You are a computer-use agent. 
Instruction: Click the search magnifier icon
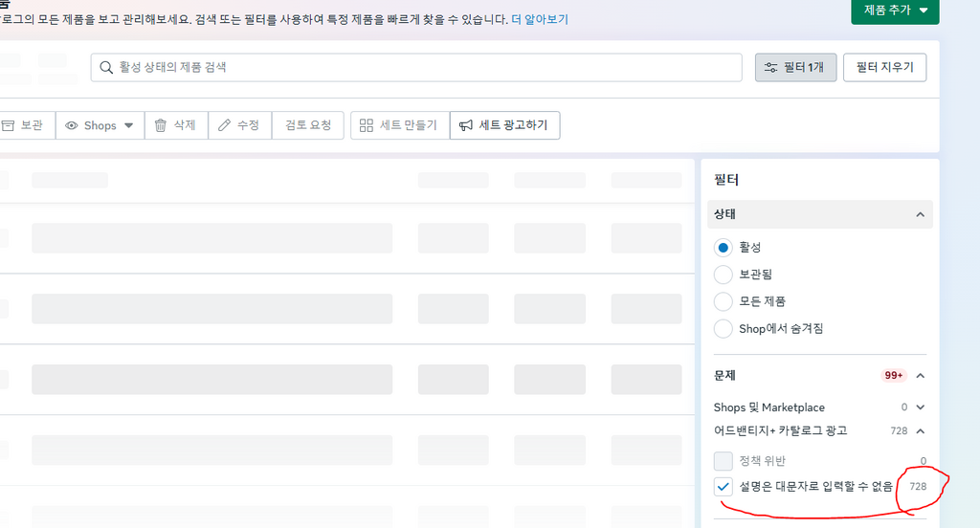click(x=106, y=68)
